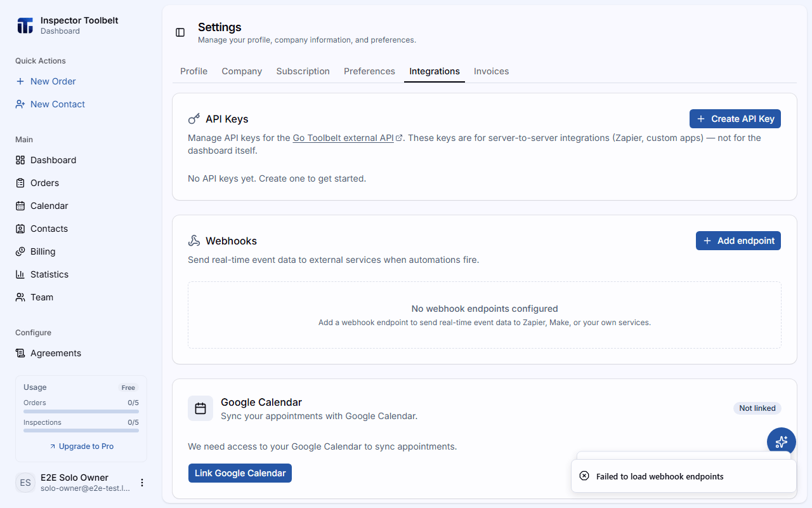Click the Inspector Toolbelt logo icon
Viewport: 812px width, 508px height.
25,25
